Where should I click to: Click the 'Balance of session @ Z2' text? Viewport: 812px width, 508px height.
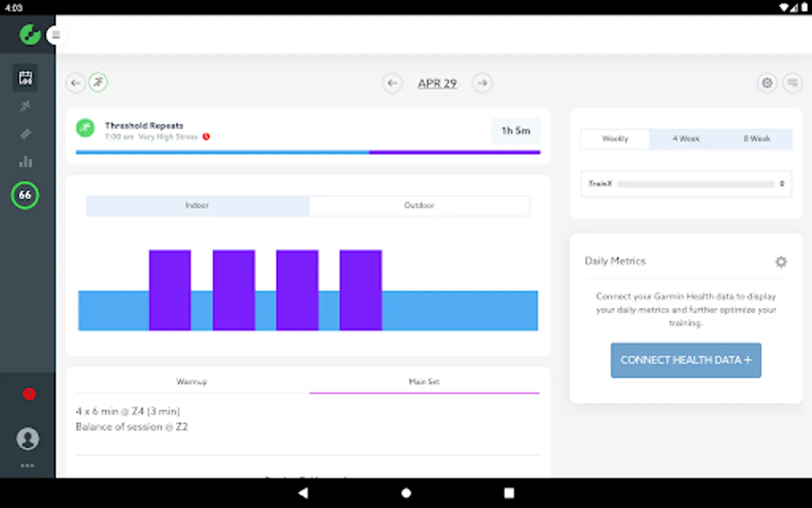tap(132, 427)
